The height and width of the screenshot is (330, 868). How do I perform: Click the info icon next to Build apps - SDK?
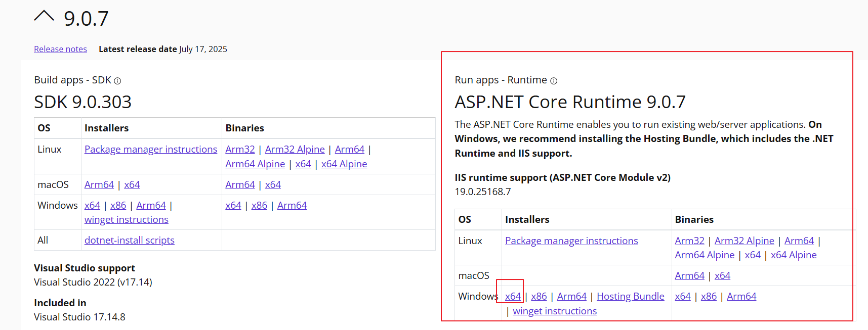pyautogui.click(x=117, y=81)
